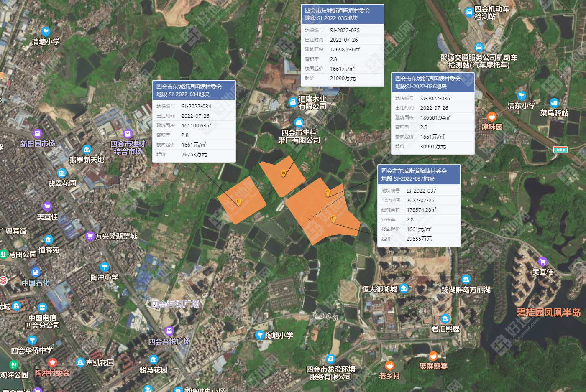The image size is (586, 392).
Task: Select the 清东小学 school marker icon
Action: tap(521, 96)
